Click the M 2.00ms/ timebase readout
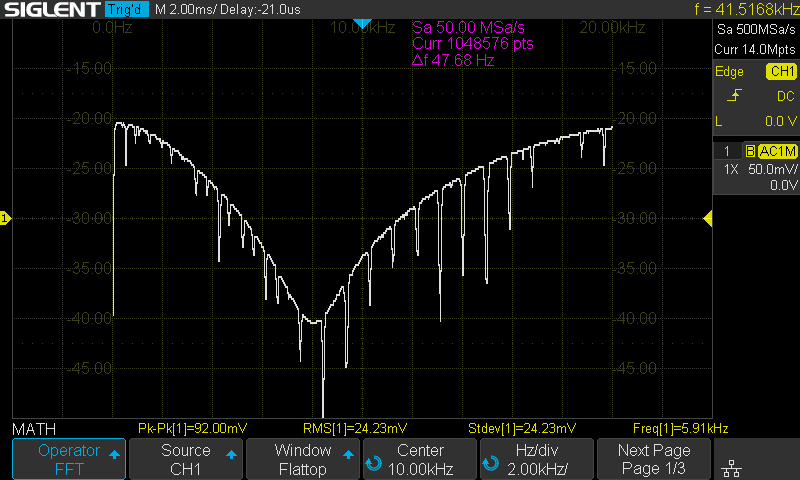 pos(181,9)
